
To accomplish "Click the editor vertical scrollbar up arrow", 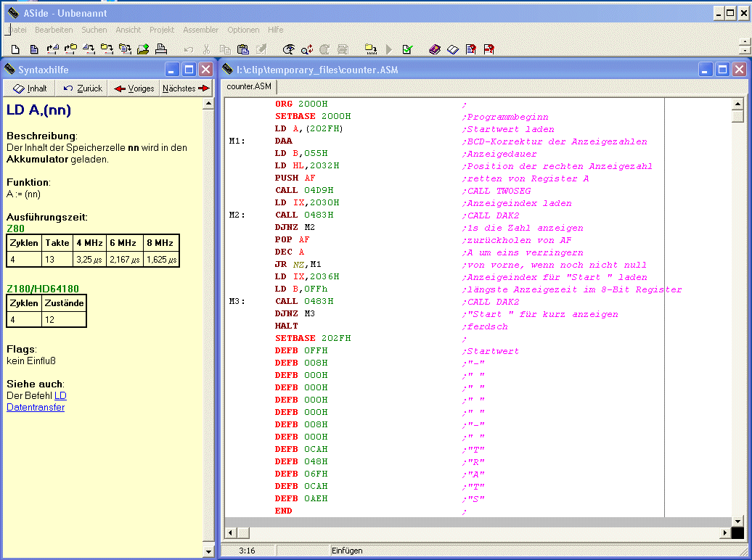I will point(737,104).
